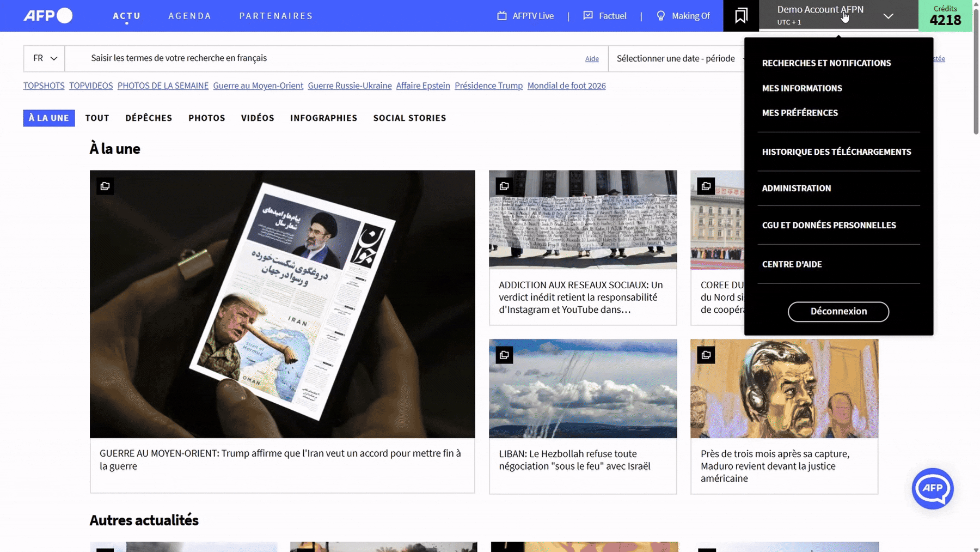Viewport: 980px width, 552px height.
Task: Click the French search terms input field
Action: coord(327,58)
